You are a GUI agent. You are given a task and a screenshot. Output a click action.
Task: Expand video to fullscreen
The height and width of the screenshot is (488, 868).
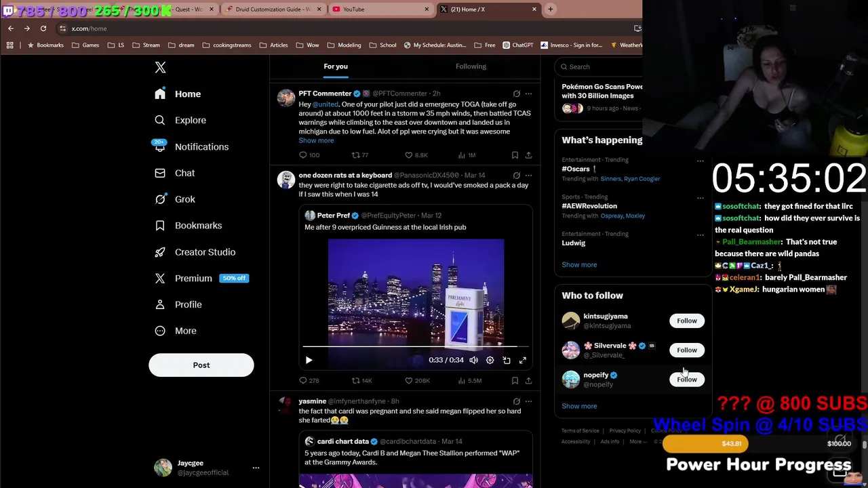pyautogui.click(x=522, y=361)
